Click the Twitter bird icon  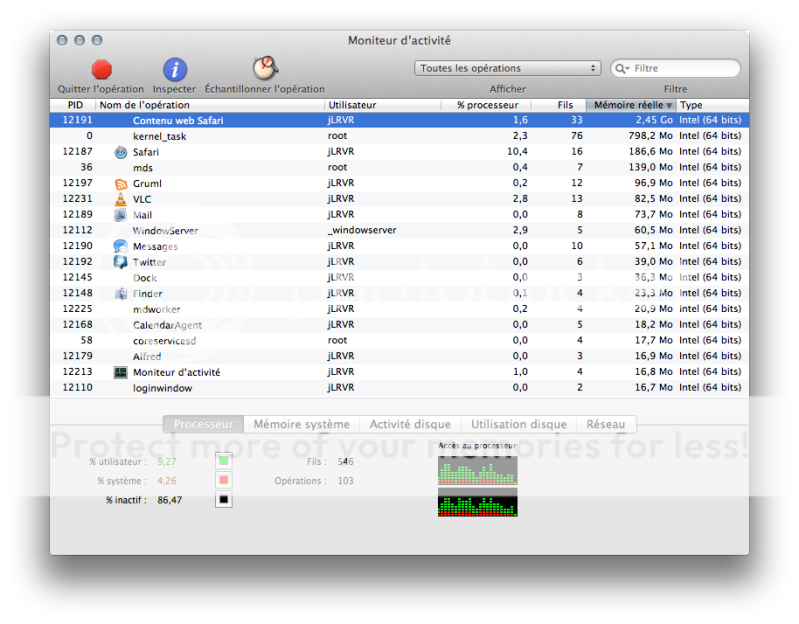pos(121,262)
